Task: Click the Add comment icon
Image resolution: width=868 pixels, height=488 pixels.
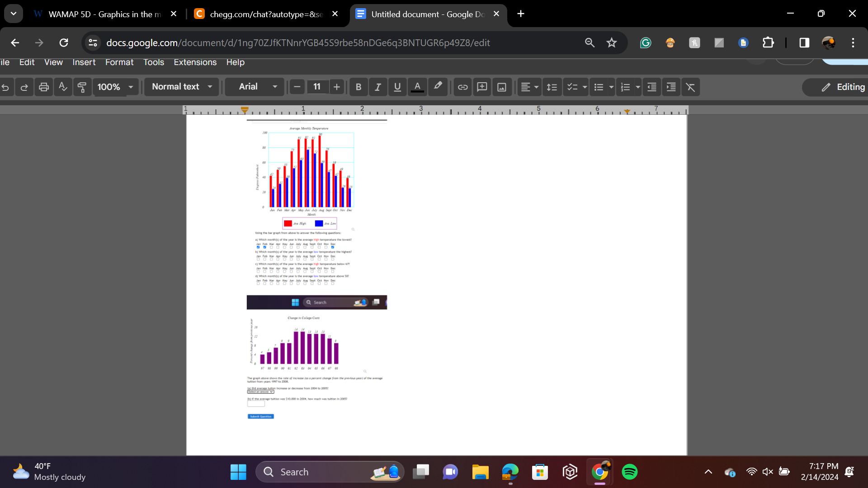Action: [482, 87]
